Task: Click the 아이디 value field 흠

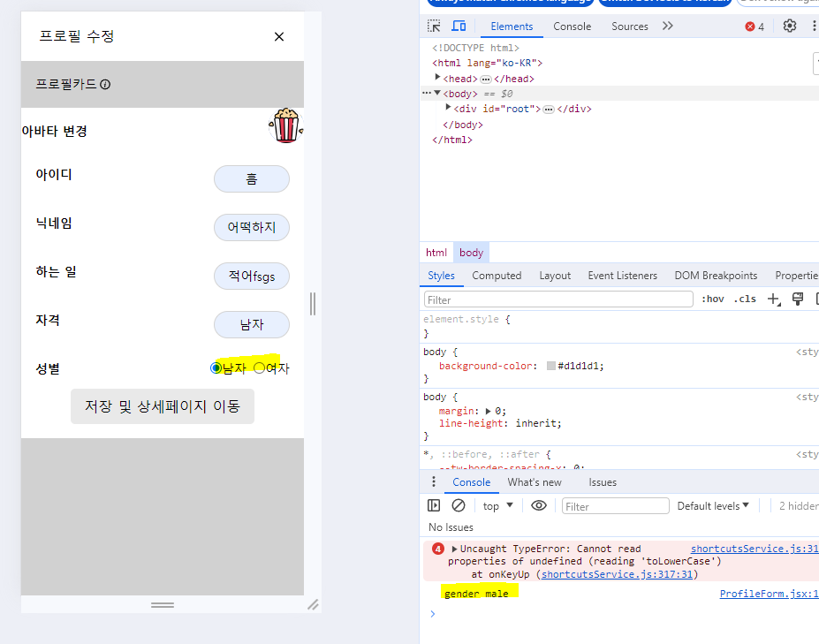Action: (251, 178)
